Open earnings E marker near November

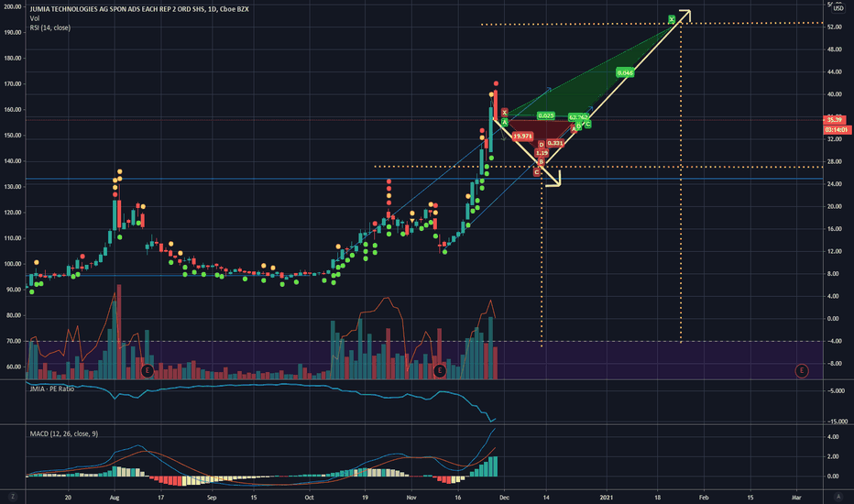coord(440,371)
